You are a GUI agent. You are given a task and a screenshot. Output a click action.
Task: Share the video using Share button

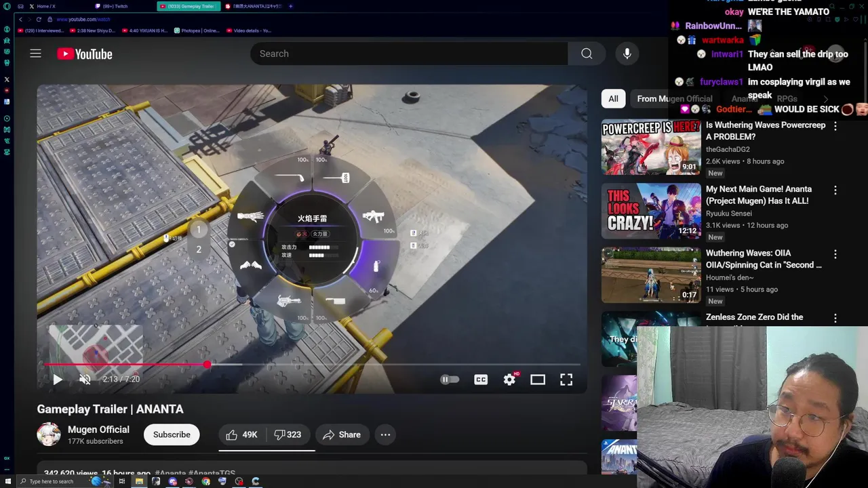tap(342, 434)
